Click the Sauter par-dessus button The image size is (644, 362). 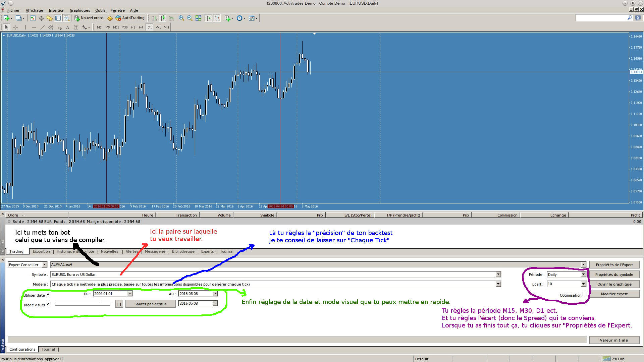pos(150,304)
